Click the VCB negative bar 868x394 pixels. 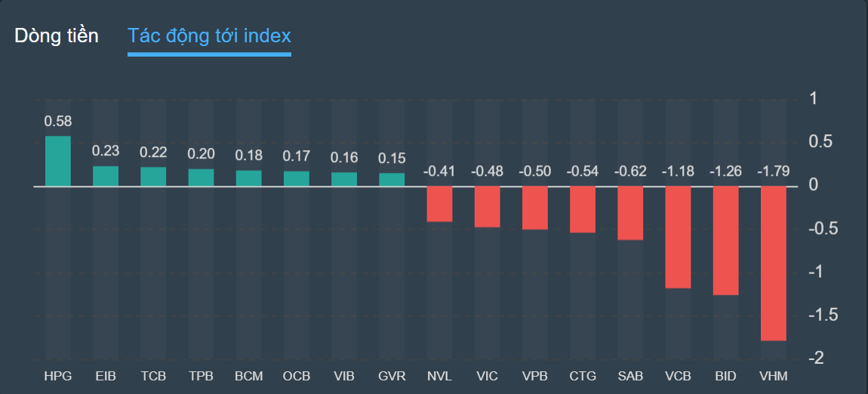coord(678,237)
